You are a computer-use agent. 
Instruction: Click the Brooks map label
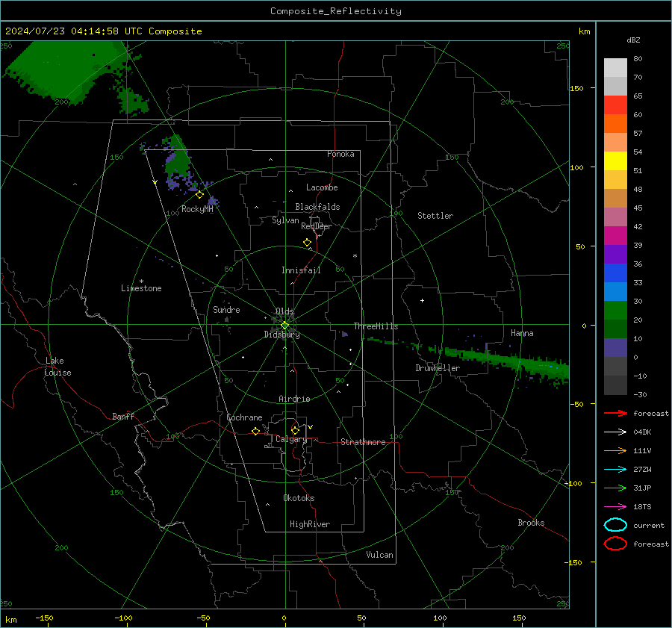[531, 523]
